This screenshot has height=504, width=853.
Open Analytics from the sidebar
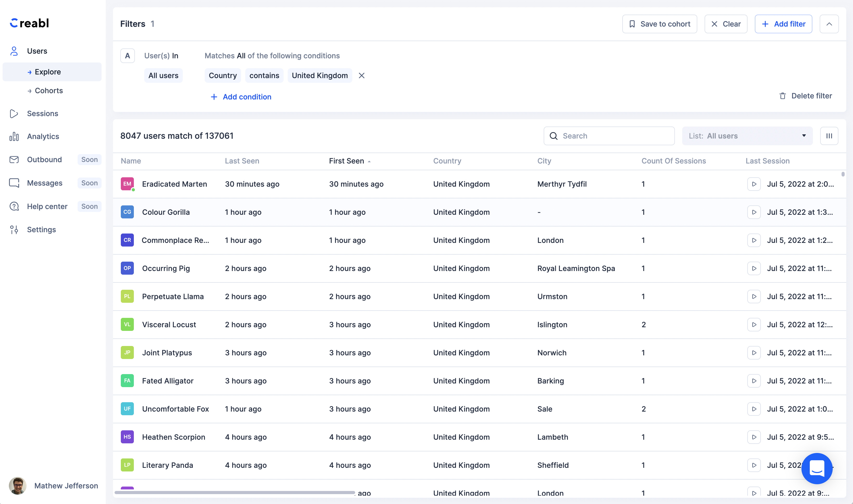pyautogui.click(x=43, y=136)
